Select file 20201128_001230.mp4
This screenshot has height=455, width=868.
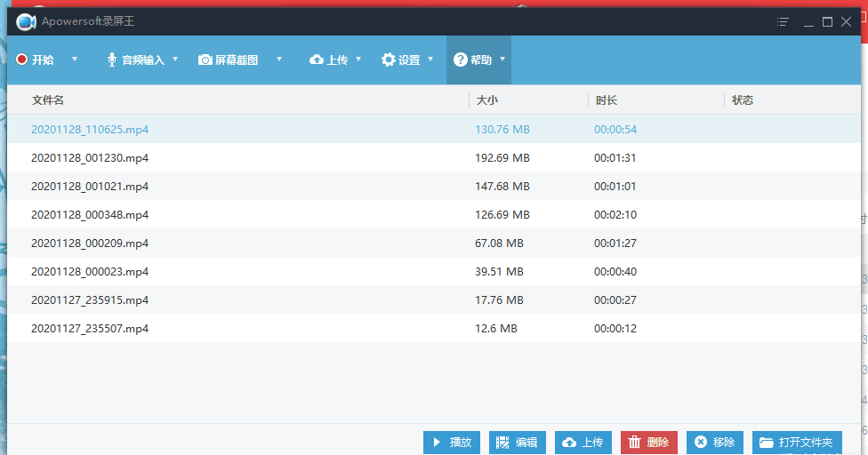pos(90,158)
